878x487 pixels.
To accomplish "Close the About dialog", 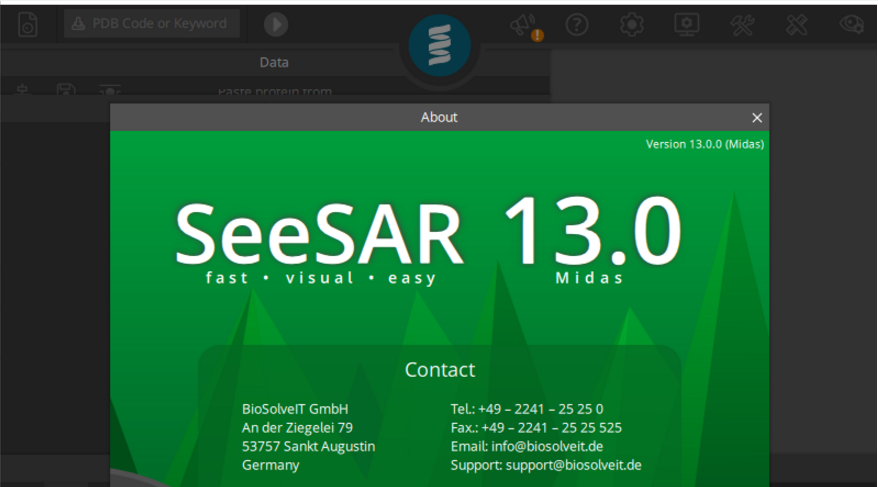I will point(757,118).
